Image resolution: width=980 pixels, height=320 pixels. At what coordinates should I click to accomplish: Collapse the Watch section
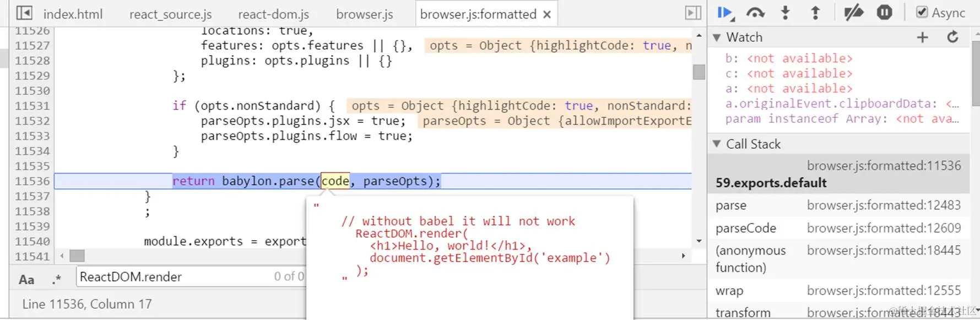coord(717,37)
